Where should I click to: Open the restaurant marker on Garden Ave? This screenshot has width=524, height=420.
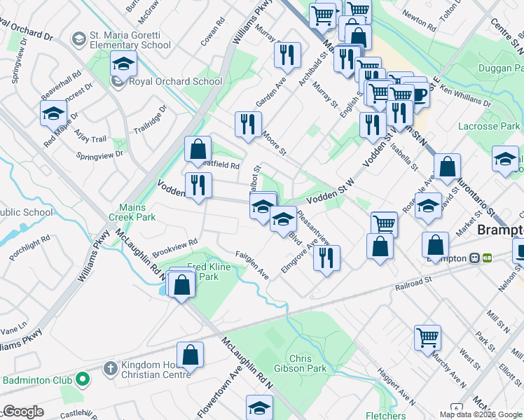coord(287,57)
